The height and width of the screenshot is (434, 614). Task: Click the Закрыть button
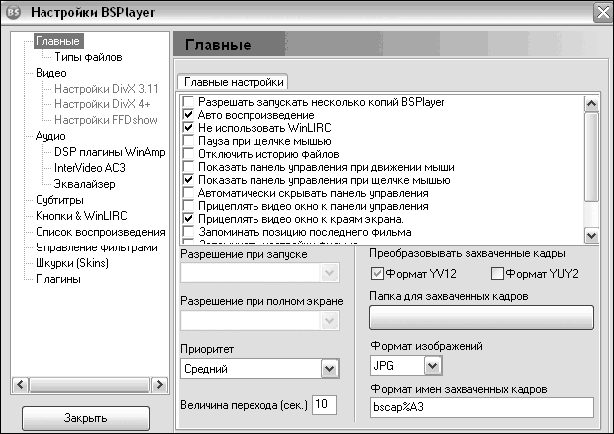point(86,418)
